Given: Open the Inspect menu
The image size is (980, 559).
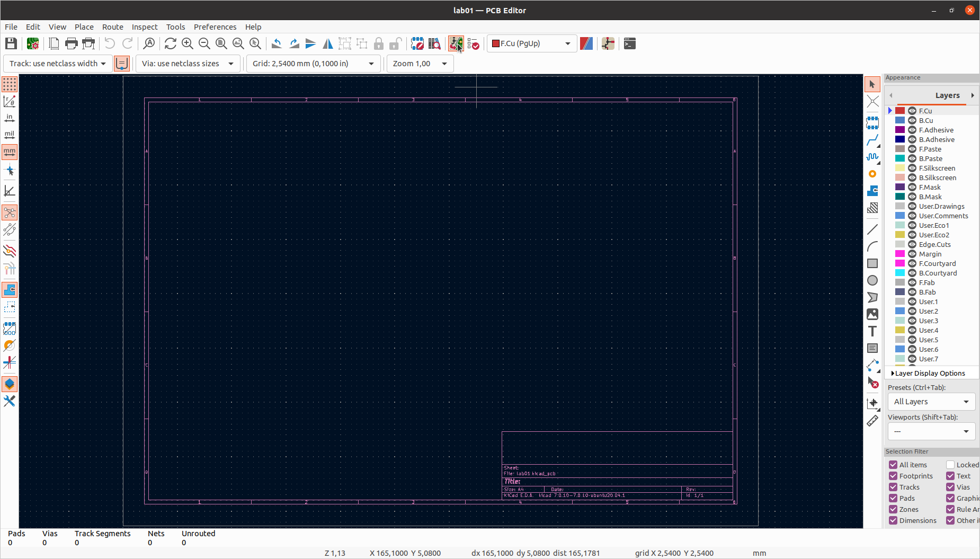Looking at the screenshot, I should coord(144,27).
